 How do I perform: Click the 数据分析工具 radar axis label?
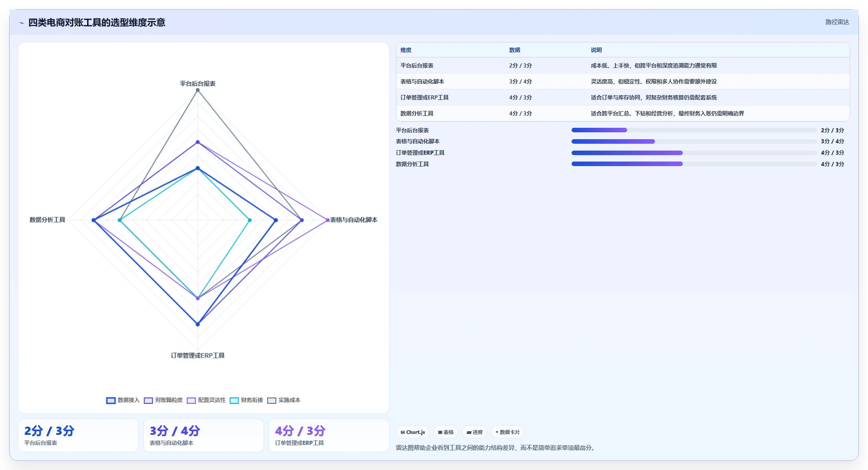(x=47, y=220)
